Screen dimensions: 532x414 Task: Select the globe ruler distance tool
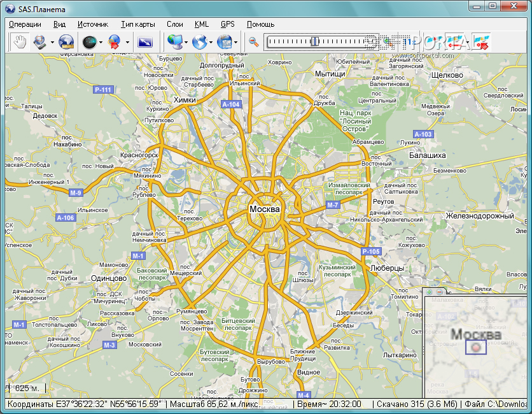click(x=66, y=42)
